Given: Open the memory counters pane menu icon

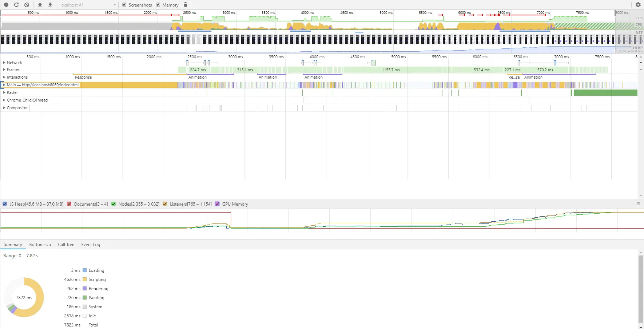Looking at the screenshot, I should 639,204.
